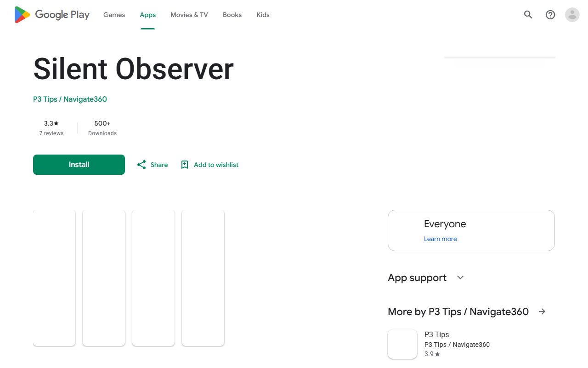Open developer P3 Tips / Navigate360 link
The image size is (588, 368).
[70, 99]
